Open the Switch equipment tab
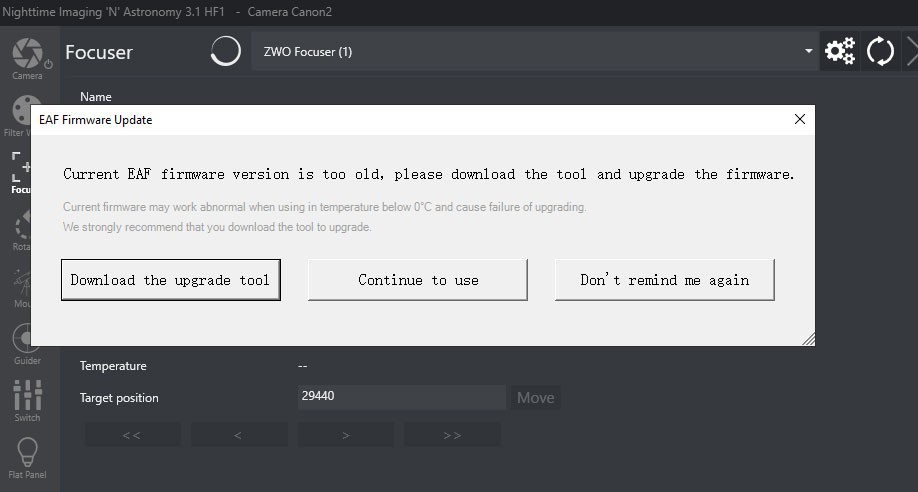 27,401
